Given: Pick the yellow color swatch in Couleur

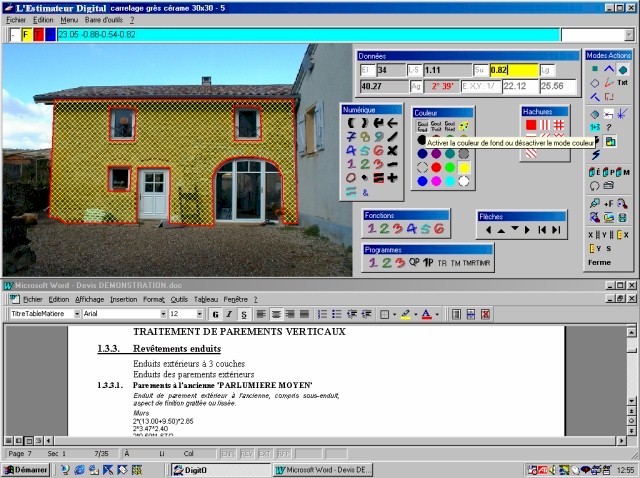Looking at the screenshot, I should [464, 167].
